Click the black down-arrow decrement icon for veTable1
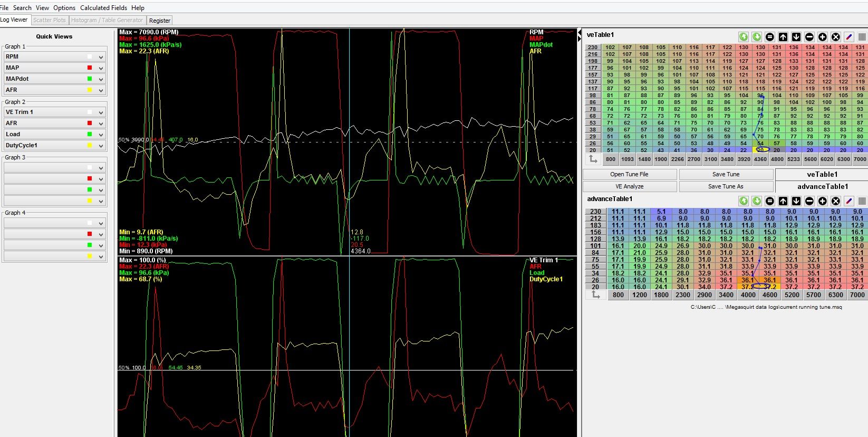The height and width of the screenshot is (437, 868). [x=796, y=37]
